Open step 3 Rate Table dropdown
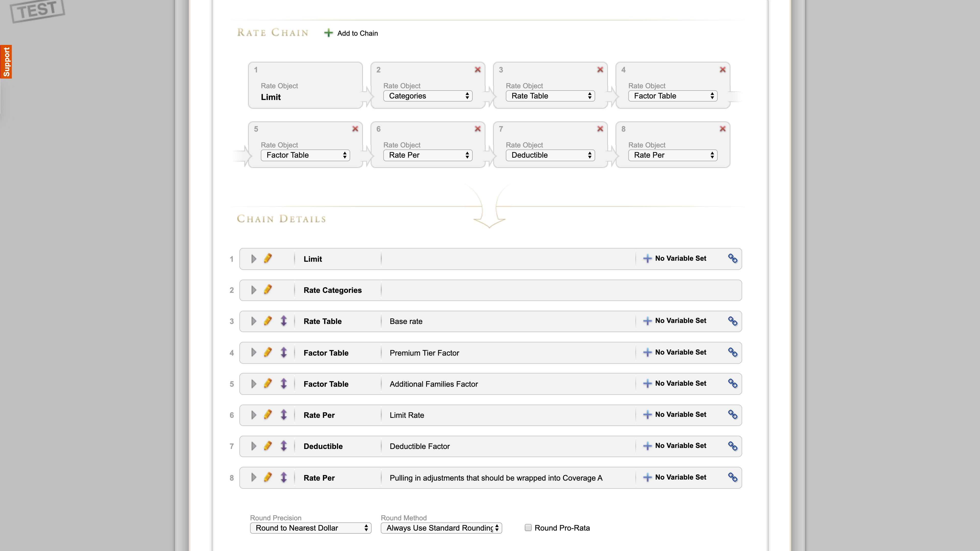Screen dimensions: 980x551 (550, 96)
